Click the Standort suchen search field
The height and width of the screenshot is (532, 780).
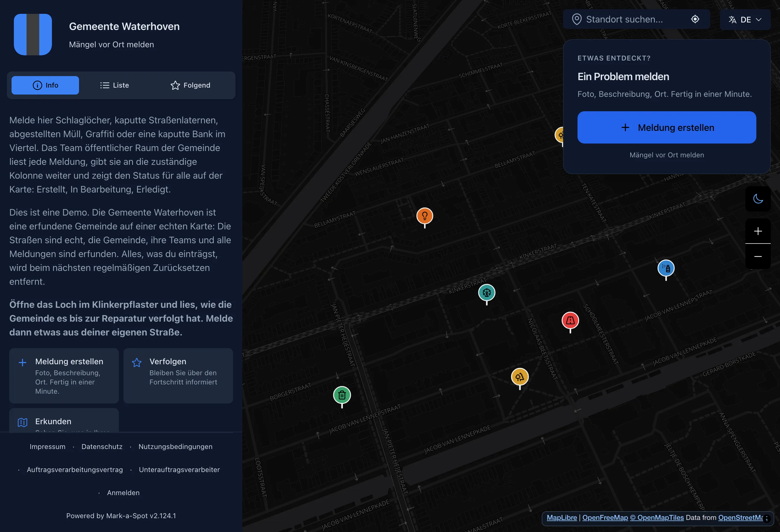pyautogui.click(x=636, y=19)
